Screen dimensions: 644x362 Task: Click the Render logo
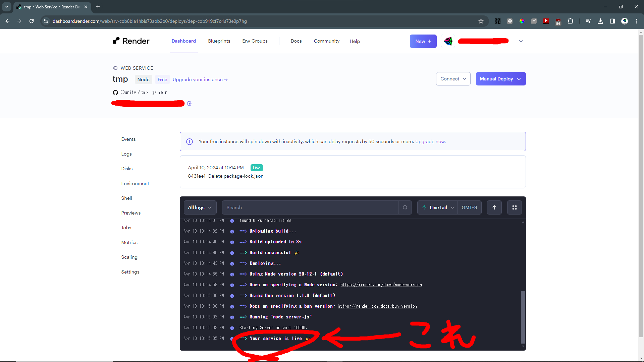coord(131,41)
